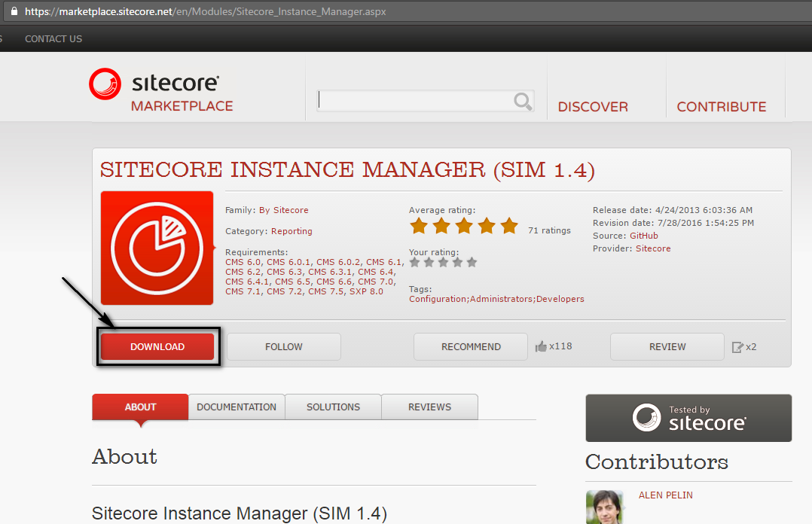Click the Contributors heading

657,462
